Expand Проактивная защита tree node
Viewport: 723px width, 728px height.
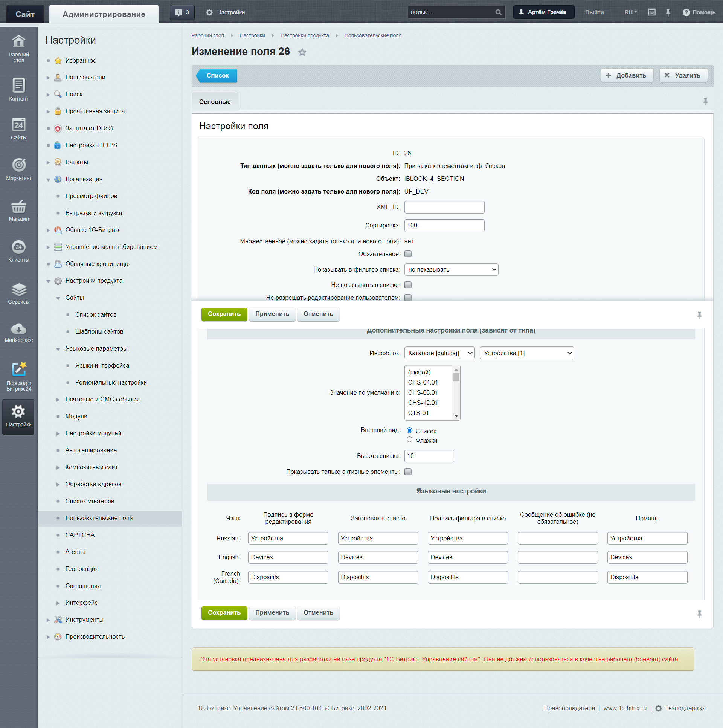(48, 111)
